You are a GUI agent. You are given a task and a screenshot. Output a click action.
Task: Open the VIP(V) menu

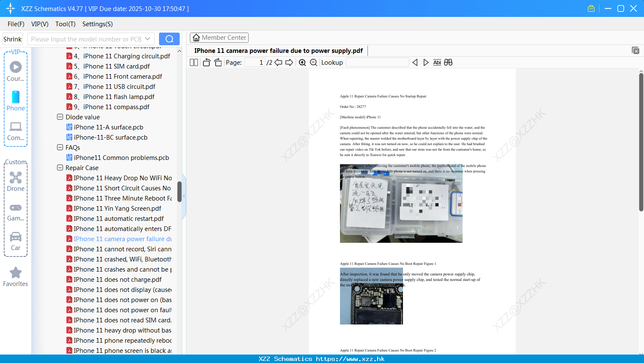(x=40, y=24)
